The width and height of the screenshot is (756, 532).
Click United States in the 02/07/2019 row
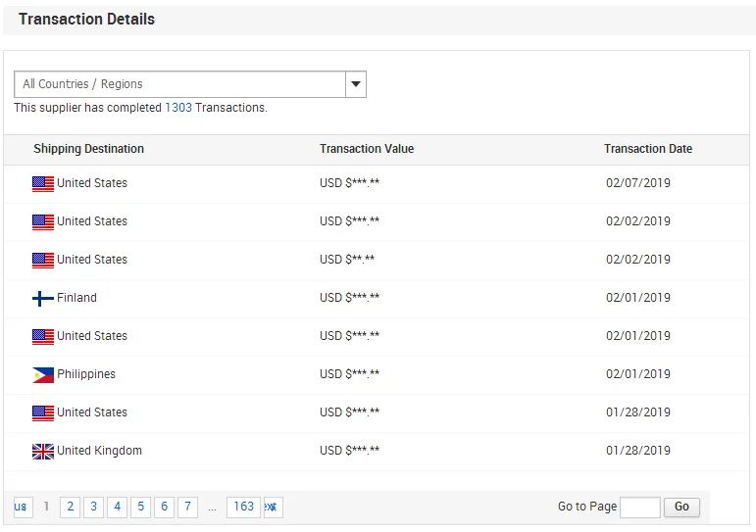(92, 183)
